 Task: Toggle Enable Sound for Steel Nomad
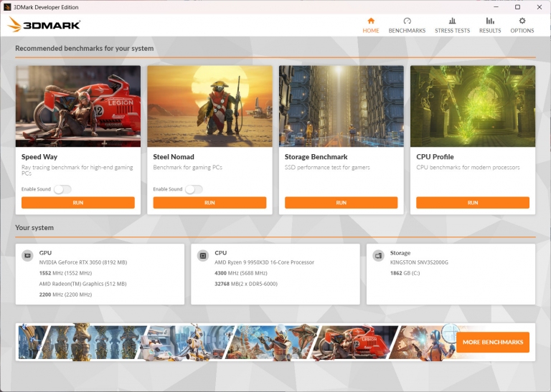point(194,189)
